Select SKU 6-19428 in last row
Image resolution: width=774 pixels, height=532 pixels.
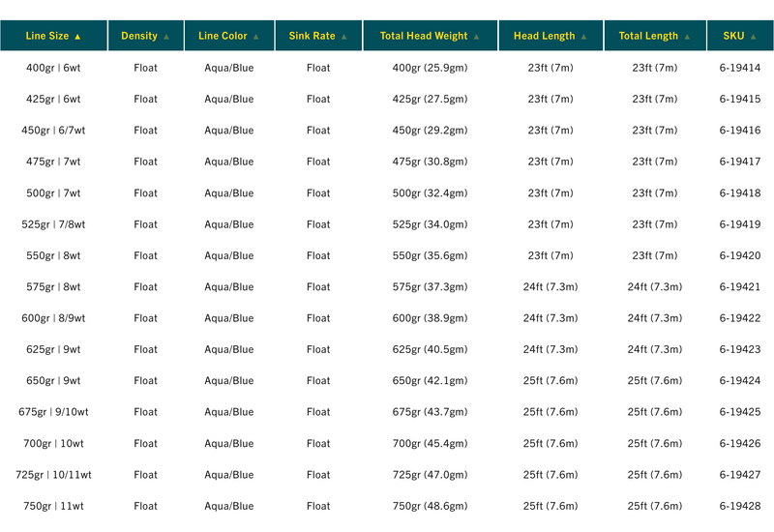[x=740, y=506]
